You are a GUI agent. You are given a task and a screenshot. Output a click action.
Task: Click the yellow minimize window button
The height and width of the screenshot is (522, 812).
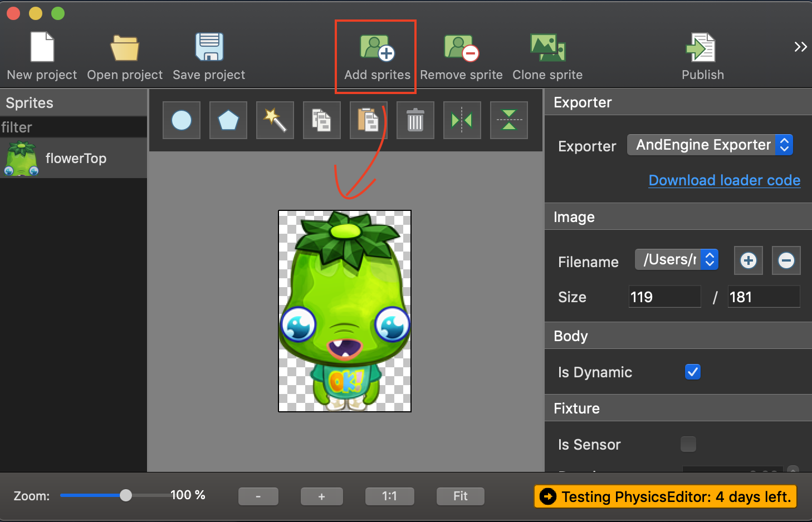click(36, 13)
